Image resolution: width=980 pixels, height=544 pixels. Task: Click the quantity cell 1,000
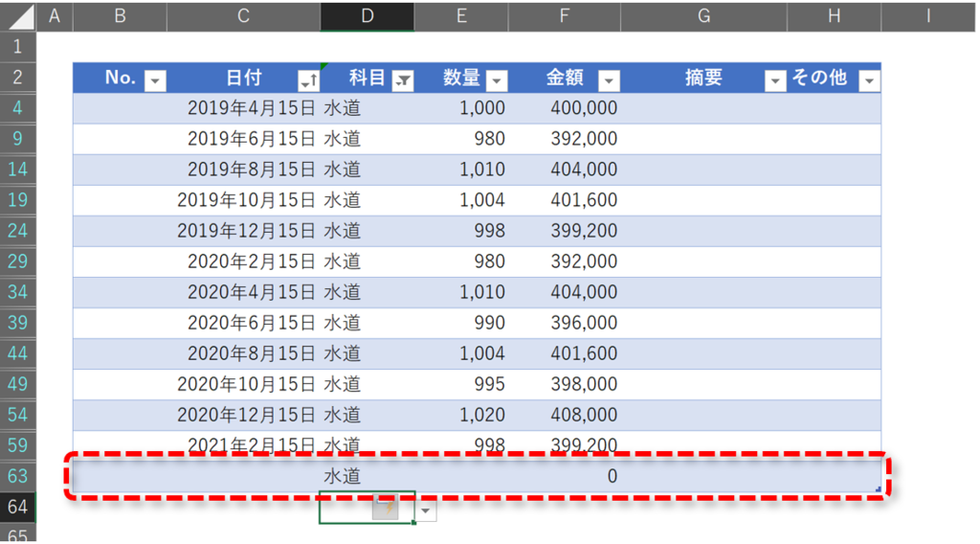(461, 108)
